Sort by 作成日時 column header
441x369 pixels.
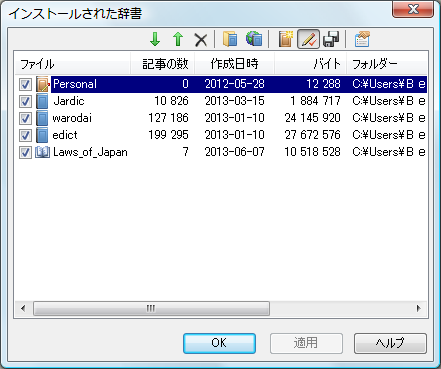coord(235,63)
